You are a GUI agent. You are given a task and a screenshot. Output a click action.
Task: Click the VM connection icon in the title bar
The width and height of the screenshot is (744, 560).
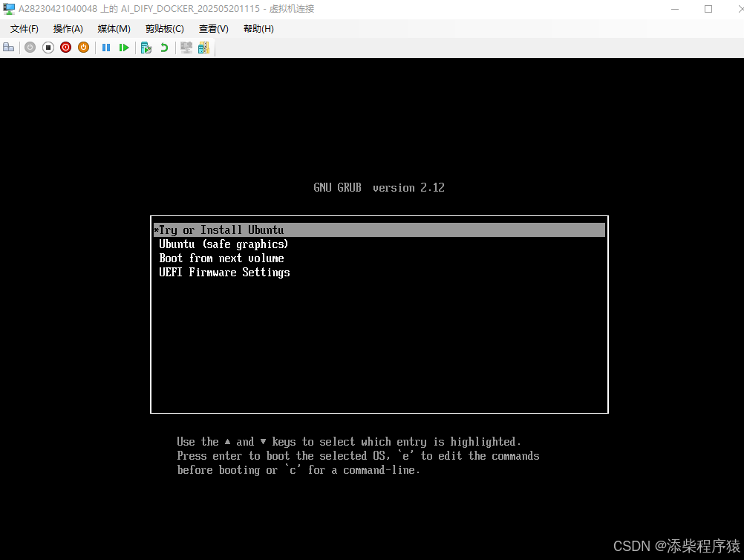point(9,9)
